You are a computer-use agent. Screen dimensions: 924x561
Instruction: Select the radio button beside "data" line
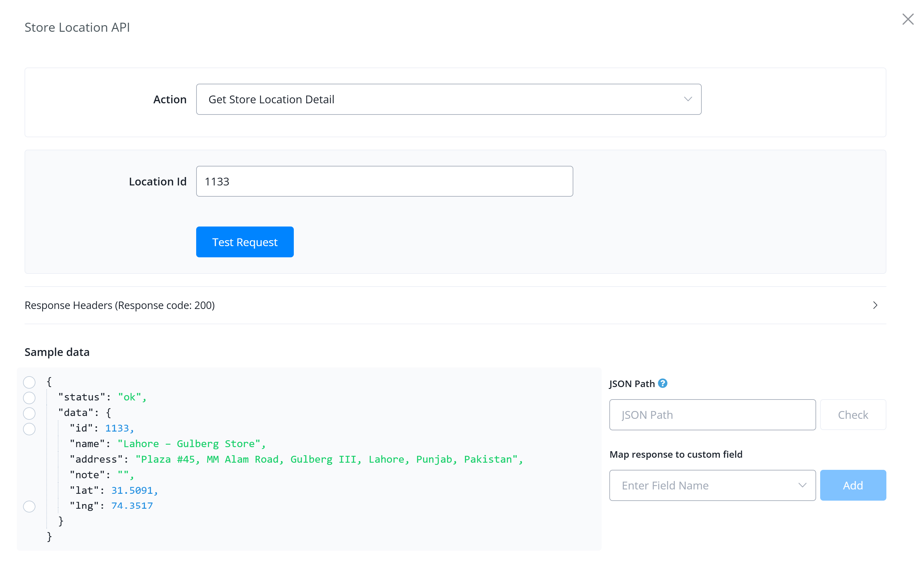(x=29, y=413)
